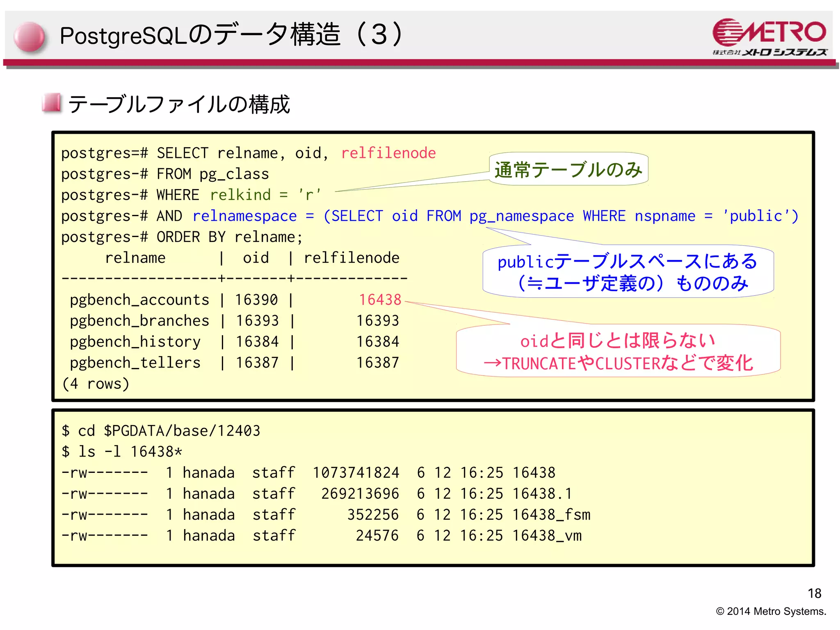Screen dimensions: 840x630
Task: Click oid value 16384
Action: [257, 342]
